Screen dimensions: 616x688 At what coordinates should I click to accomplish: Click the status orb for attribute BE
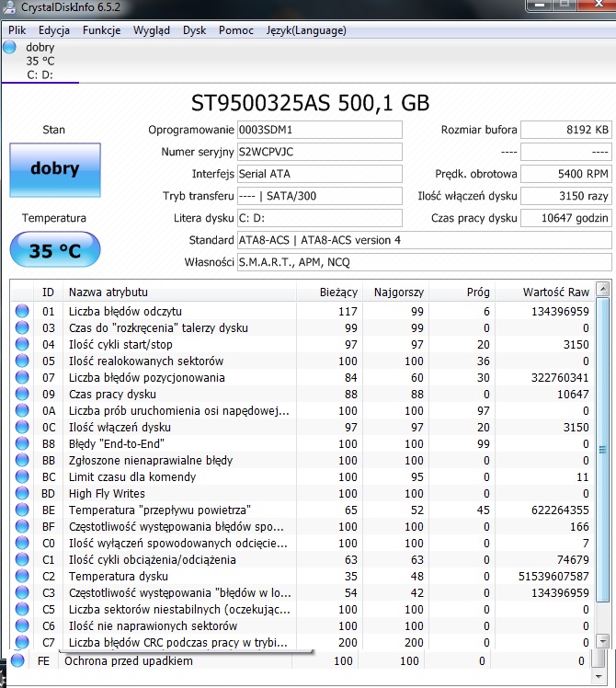pos(22,510)
